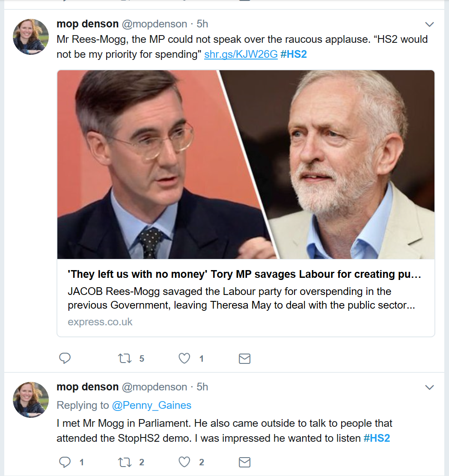
Task: Click @mopdenson username on the first tweet
Action: tap(154, 24)
